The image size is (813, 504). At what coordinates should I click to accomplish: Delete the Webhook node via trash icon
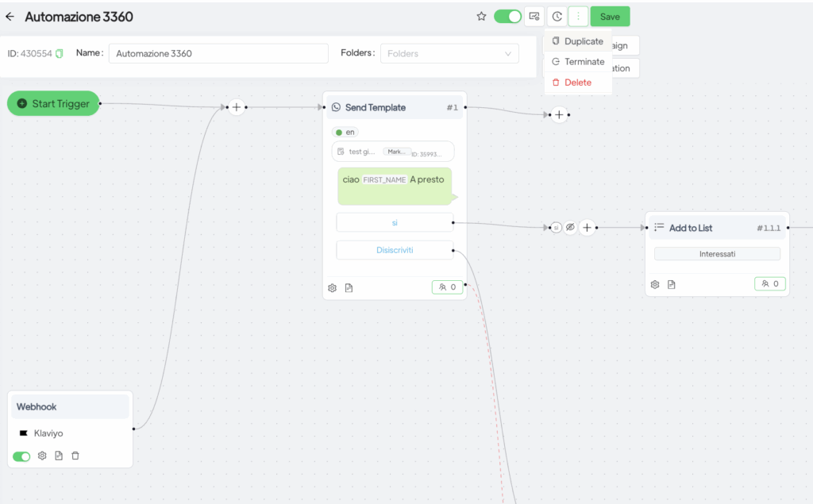(75, 456)
